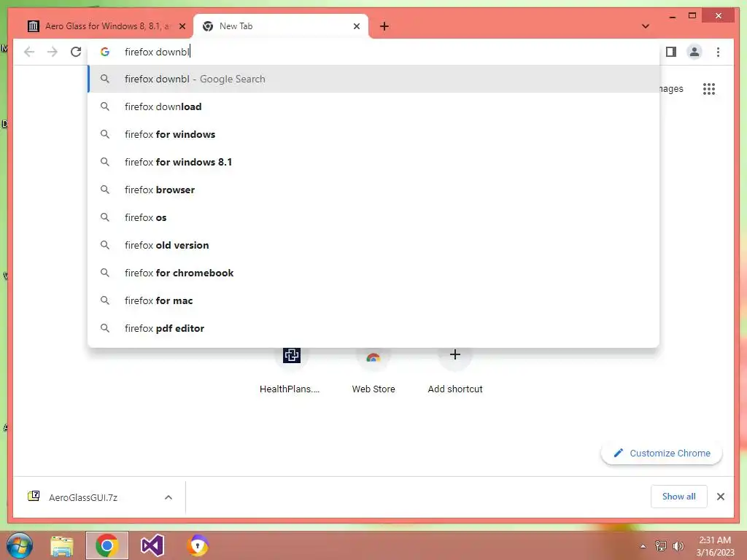Click the taskbar clock showing 2:31 AM

pos(715,546)
